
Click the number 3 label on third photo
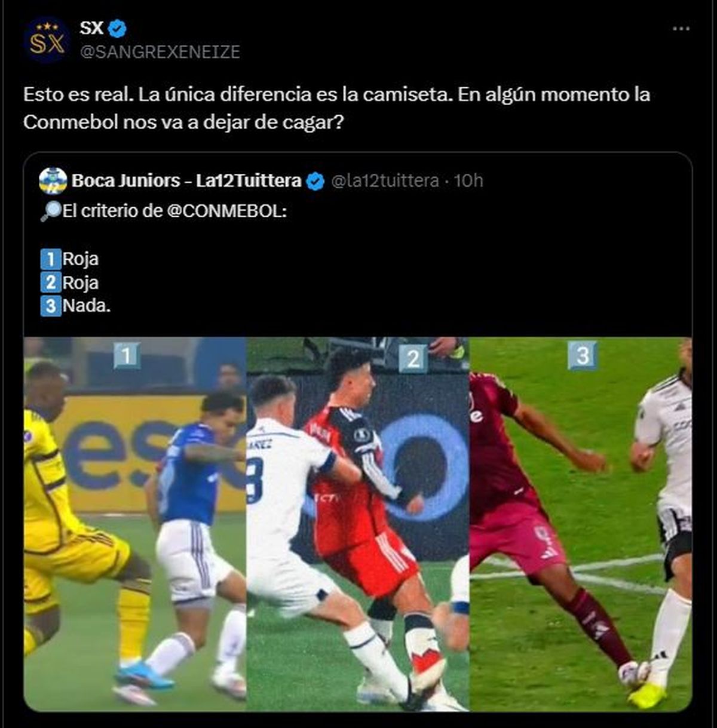[x=582, y=356]
